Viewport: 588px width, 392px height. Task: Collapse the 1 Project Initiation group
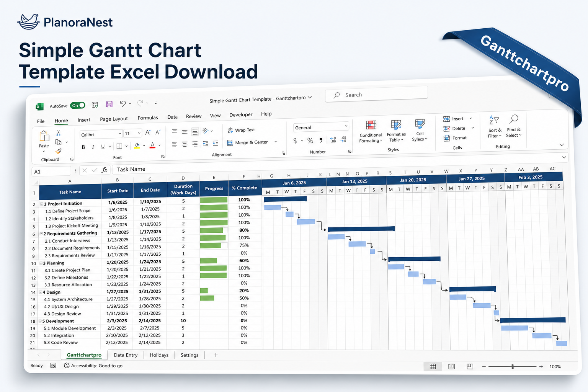point(42,204)
